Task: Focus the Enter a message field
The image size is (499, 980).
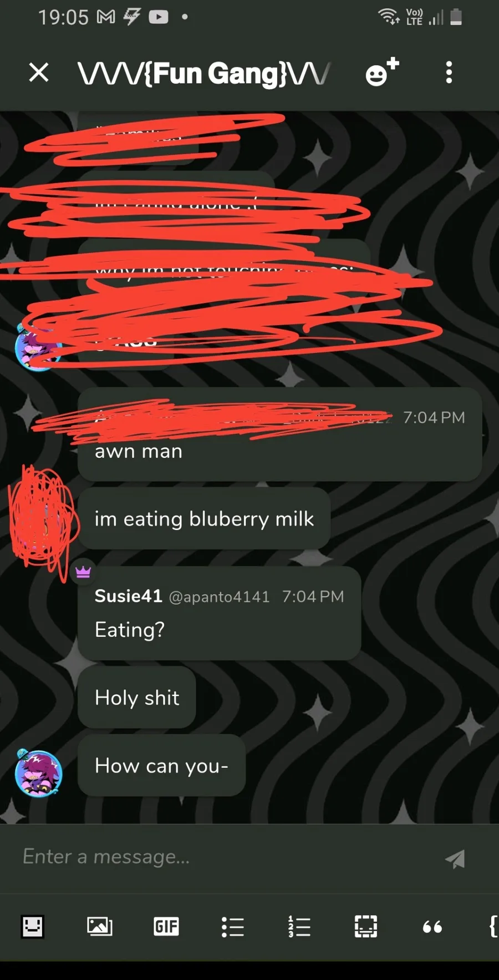Action: [x=222, y=857]
